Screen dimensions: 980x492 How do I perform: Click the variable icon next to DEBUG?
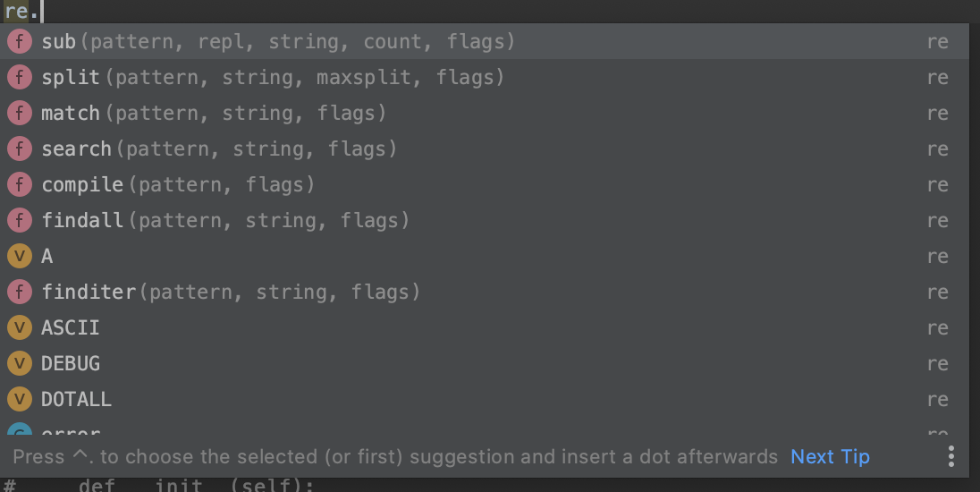click(x=19, y=364)
